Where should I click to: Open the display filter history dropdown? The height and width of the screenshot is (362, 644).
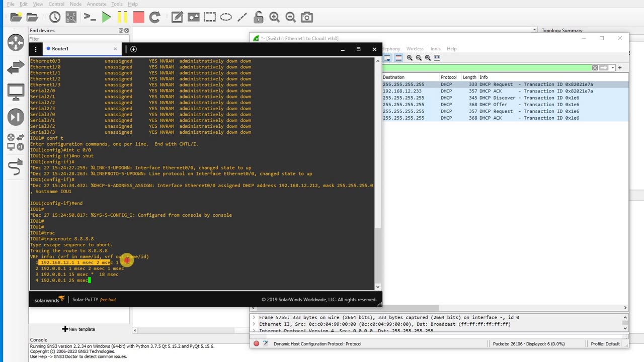click(x=612, y=68)
